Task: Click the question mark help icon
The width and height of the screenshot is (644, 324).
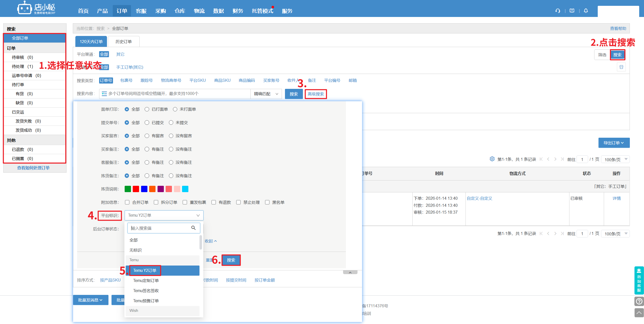Action: pos(639,301)
